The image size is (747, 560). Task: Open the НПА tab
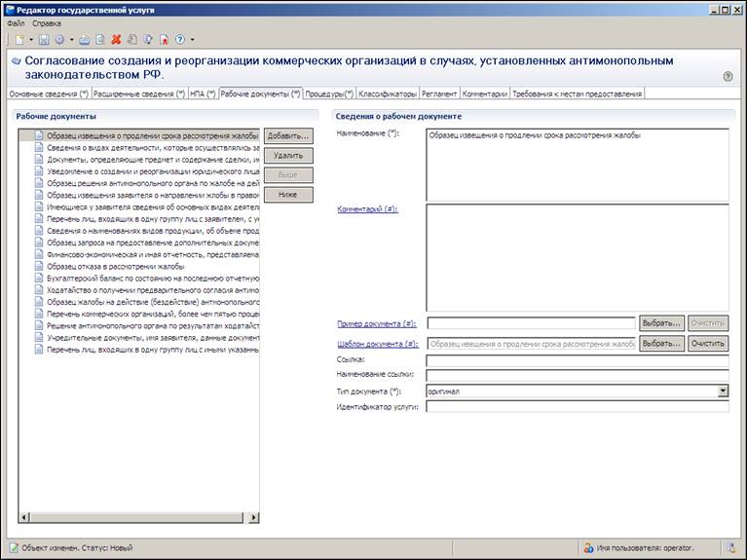point(203,93)
